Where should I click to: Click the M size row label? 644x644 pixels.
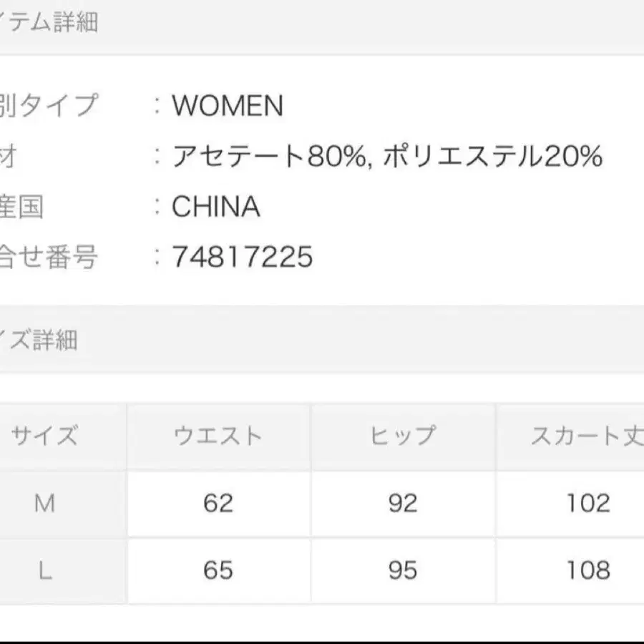pyautogui.click(x=44, y=504)
